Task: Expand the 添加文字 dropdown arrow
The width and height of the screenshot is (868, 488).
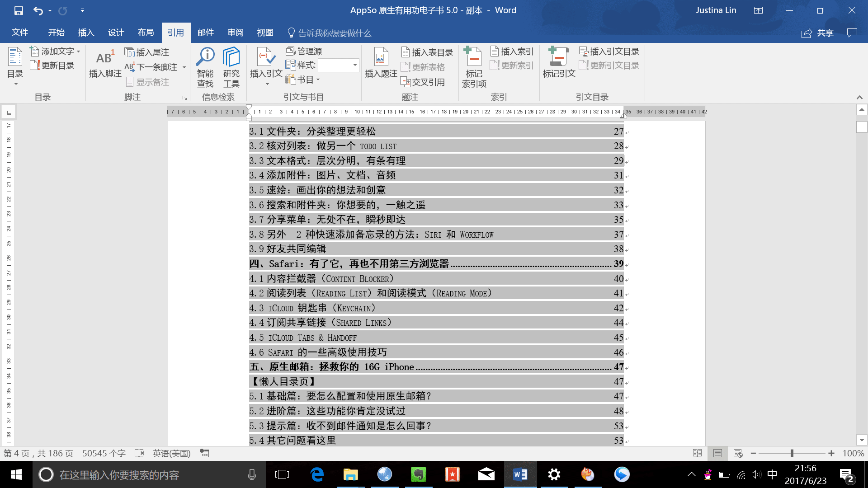Action: coord(79,52)
